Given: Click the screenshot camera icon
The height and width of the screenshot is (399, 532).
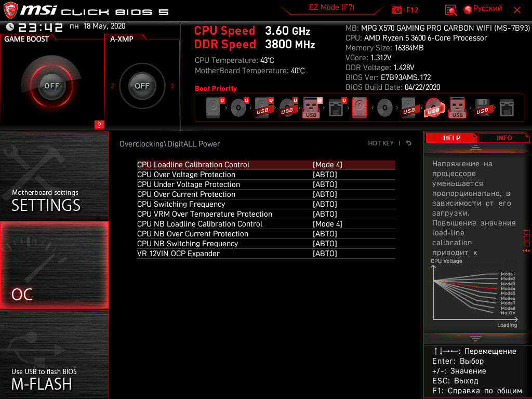Looking at the screenshot, I should click(x=396, y=10).
